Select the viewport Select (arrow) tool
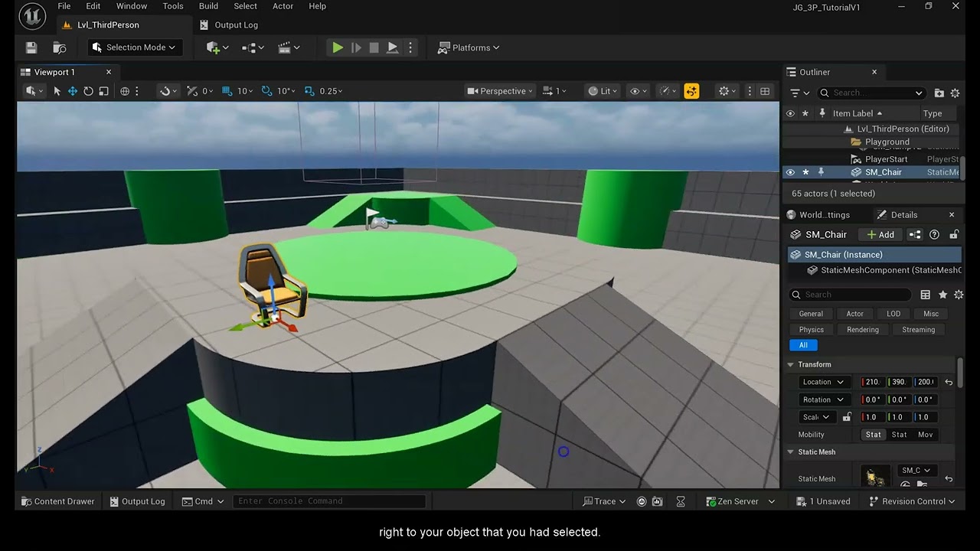The width and height of the screenshot is (980, 551). click(x=57, y=91)
